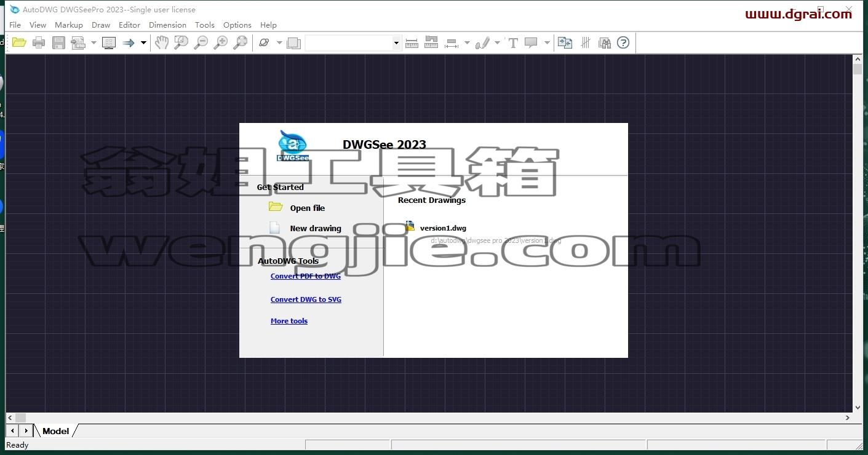Select the freehand markup pen tool

483,42
